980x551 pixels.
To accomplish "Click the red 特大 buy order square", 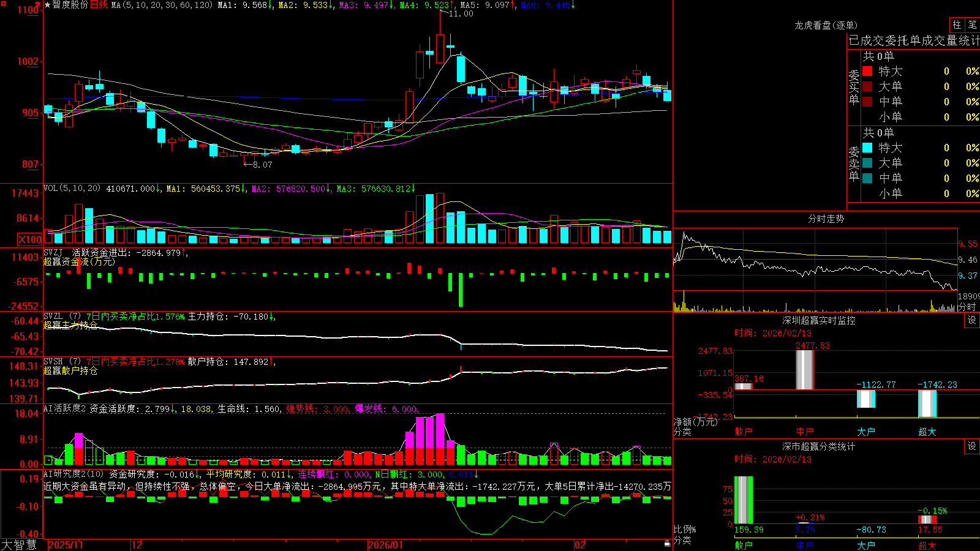I will pyautogui.click(x=867, y=71).
